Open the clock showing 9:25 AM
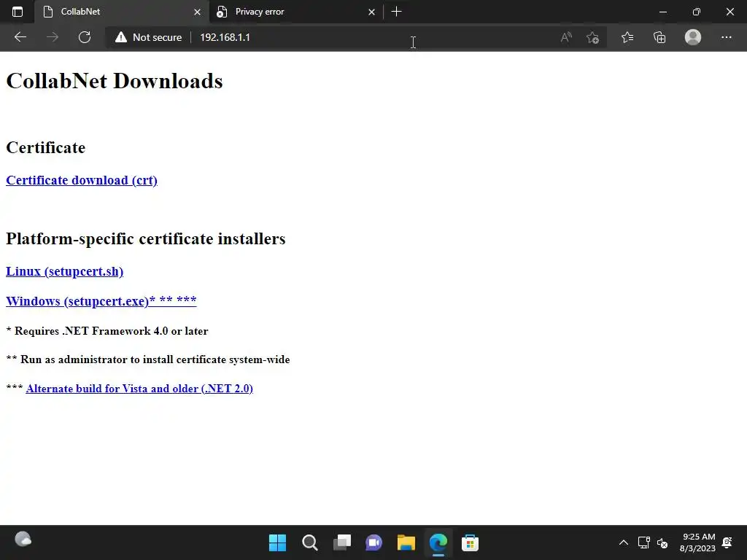747x560 pixels. pos(698,542)
